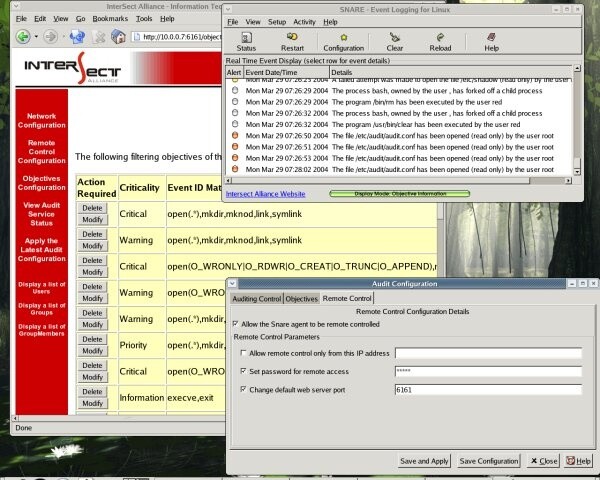Enable Allow remote control only from this IP address
The image size is (600, 480).
click(x=243, y=353)
